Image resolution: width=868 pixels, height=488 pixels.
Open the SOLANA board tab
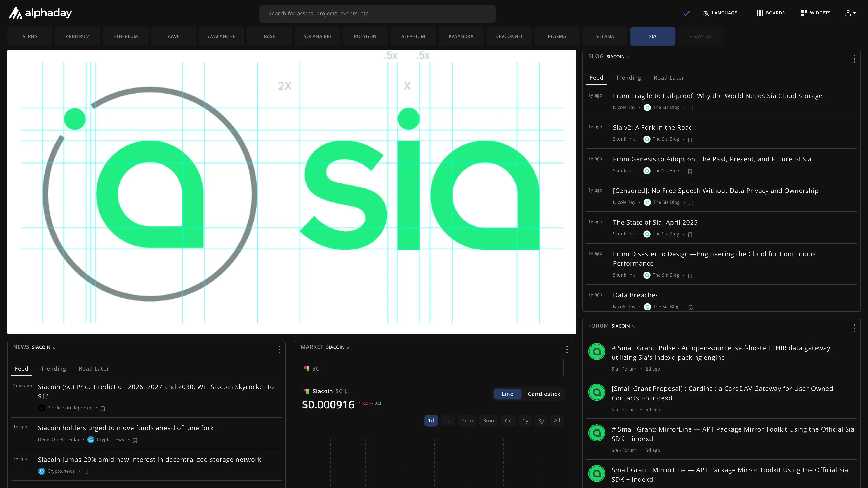point(604,36)
